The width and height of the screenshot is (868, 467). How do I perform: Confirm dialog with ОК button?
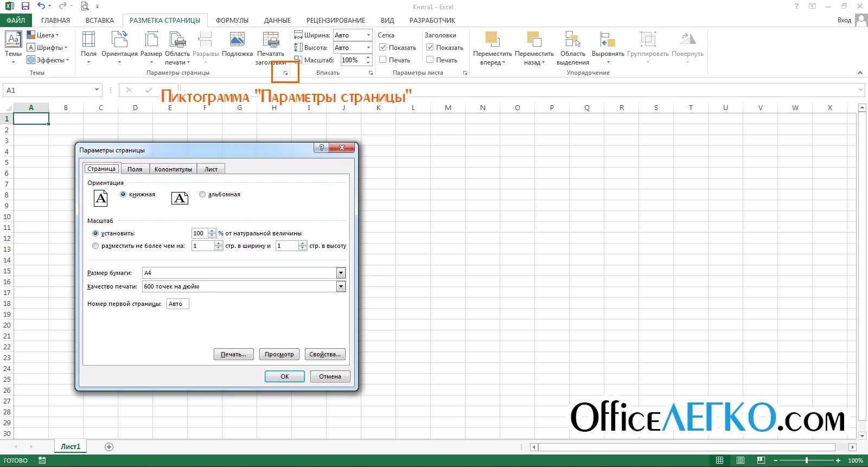click(285, 376)
